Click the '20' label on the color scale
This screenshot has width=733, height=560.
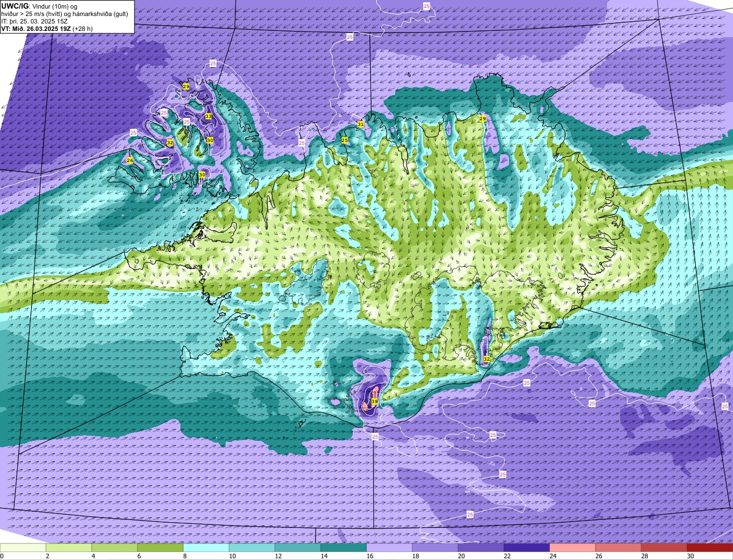(x=461, y=556)
